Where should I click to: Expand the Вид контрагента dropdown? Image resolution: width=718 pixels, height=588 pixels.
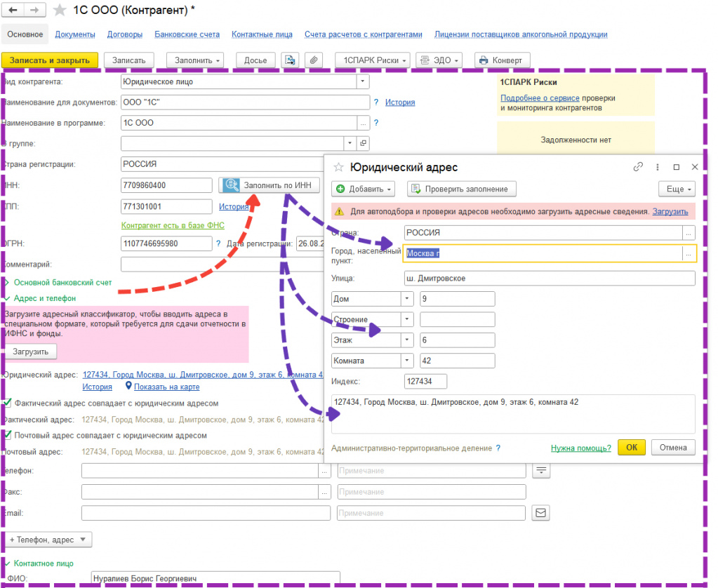pos(363,81)
